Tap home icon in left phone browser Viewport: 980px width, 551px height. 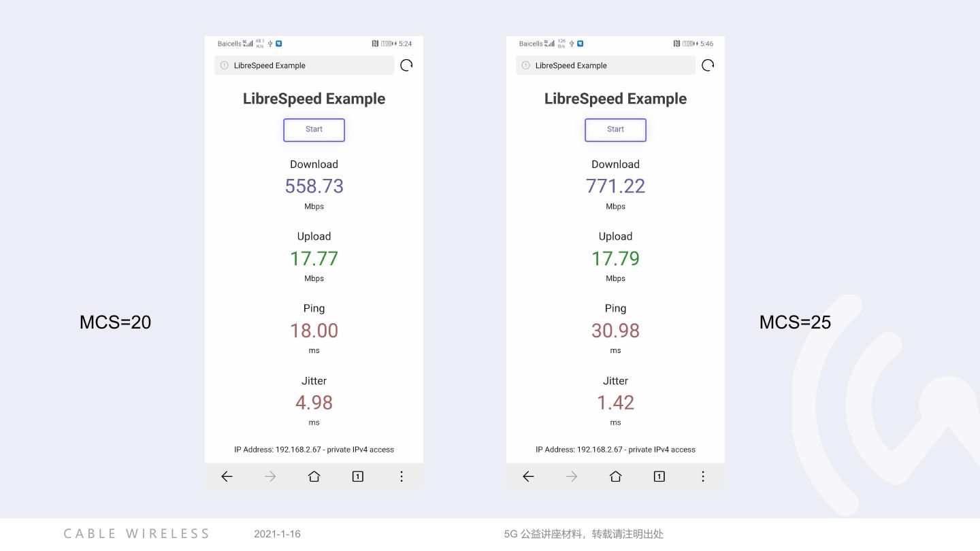point(314,477)
